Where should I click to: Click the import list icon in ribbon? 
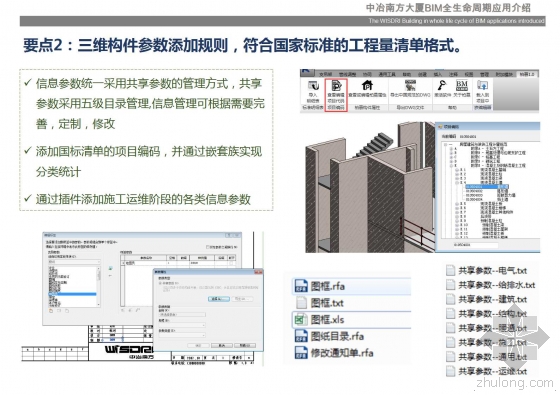[313, 86]
